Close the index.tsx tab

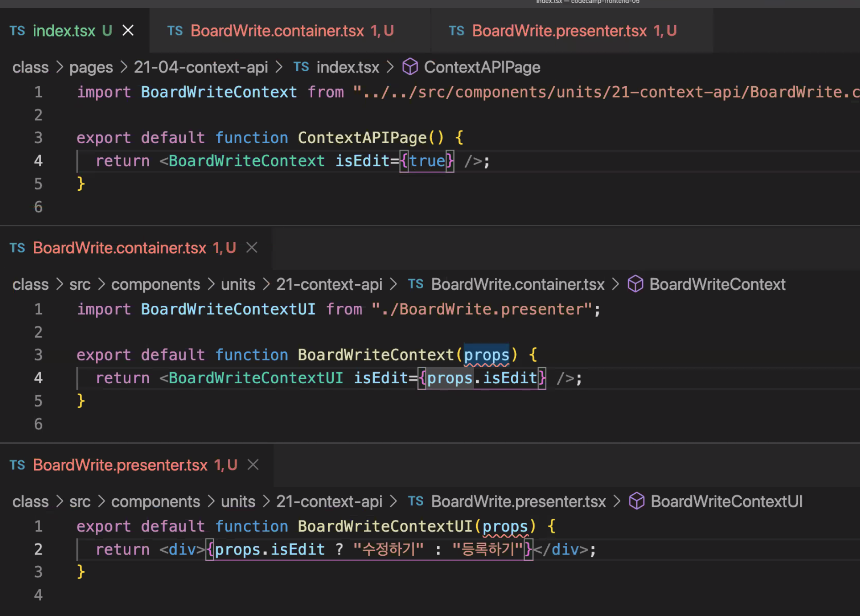pyautogui.click(x=128, y=31)
